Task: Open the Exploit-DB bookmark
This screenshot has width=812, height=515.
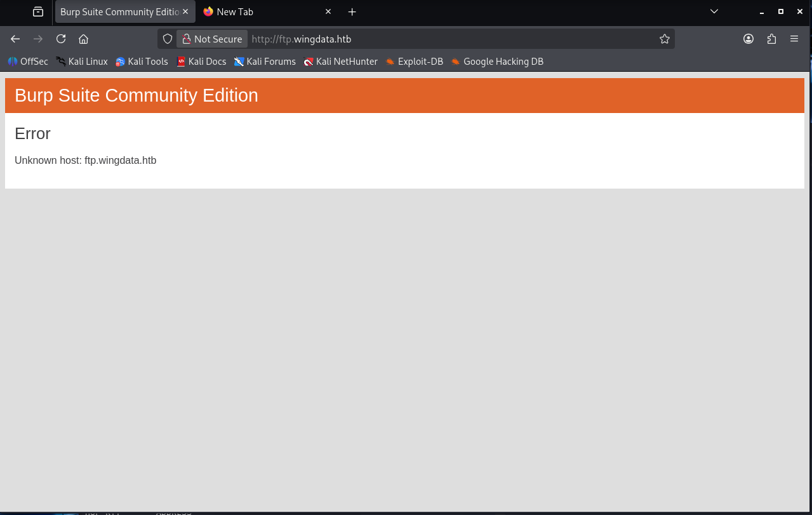Action: coord(414,62)
